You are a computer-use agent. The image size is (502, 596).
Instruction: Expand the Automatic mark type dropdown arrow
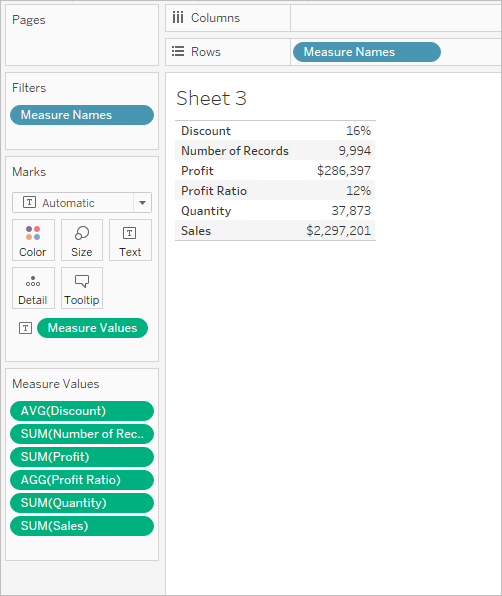(143, 203)
